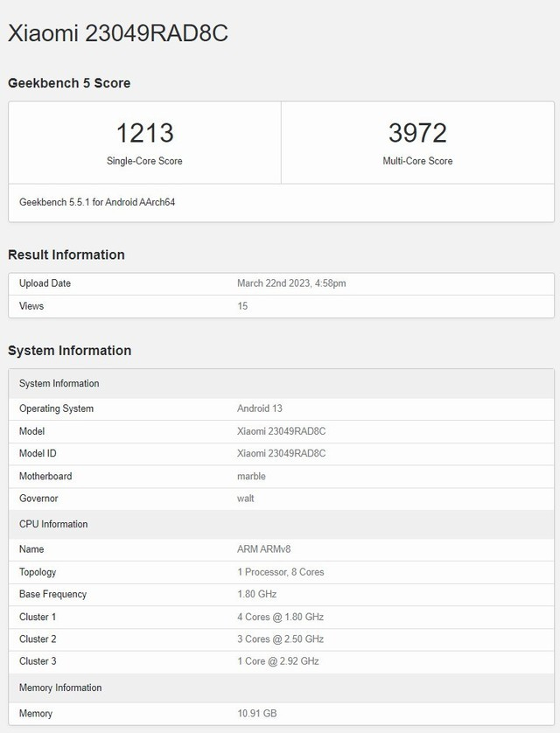The height and width of the screenshot is (733, 560).
Task: Click the Base Frequency label
Action: point(52,594)
